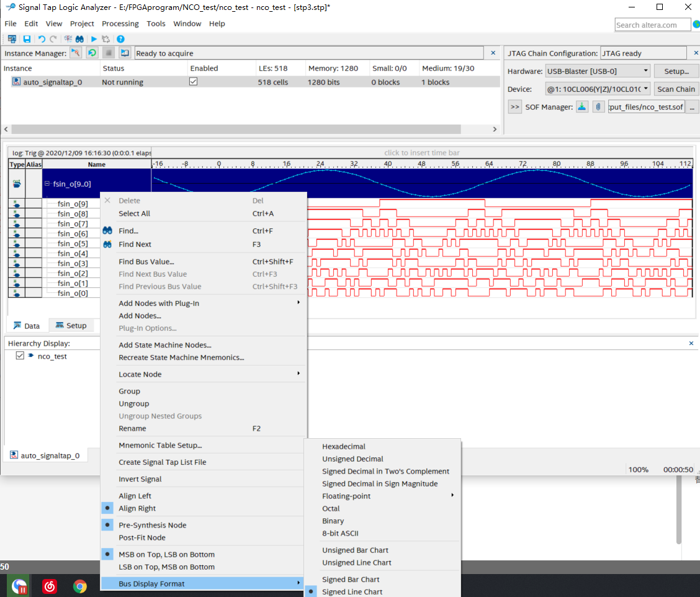Click the snap-to-time-bar toolbar icon
The image size is (700, 597).
(68, 39)
